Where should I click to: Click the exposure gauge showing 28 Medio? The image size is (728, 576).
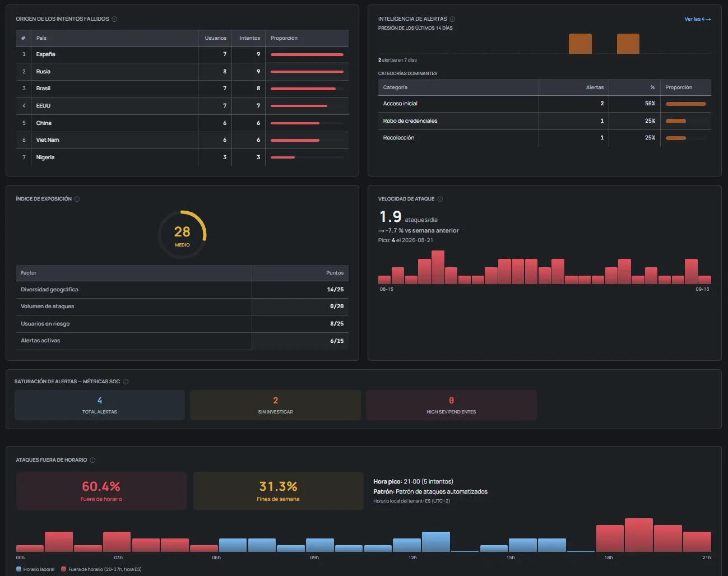pos(182,234)
